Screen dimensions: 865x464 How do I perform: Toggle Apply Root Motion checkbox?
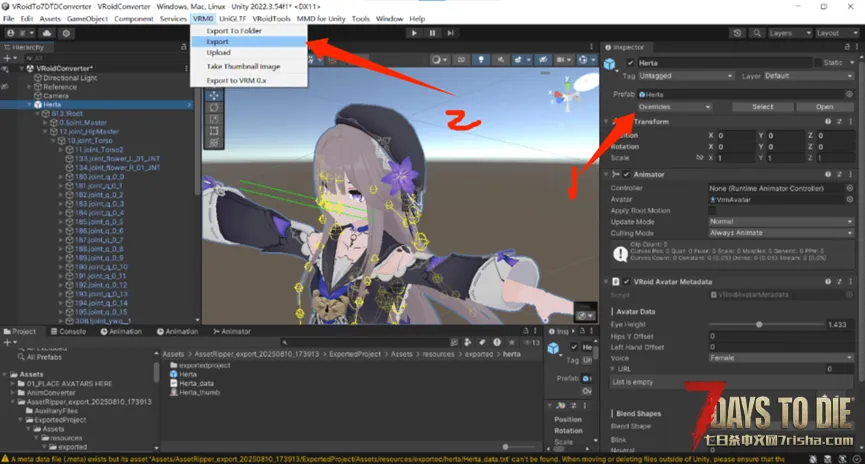(712, 211)
